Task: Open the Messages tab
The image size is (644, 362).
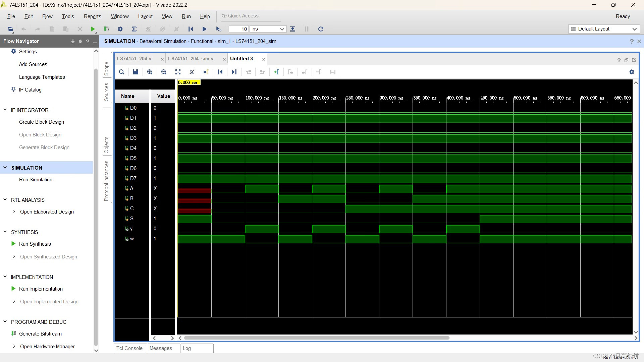Action: 161,348
